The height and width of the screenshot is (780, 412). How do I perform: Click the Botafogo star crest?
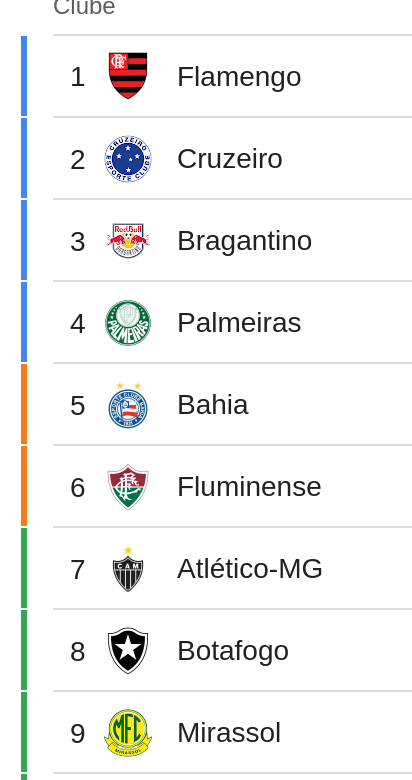coord(128,651)
